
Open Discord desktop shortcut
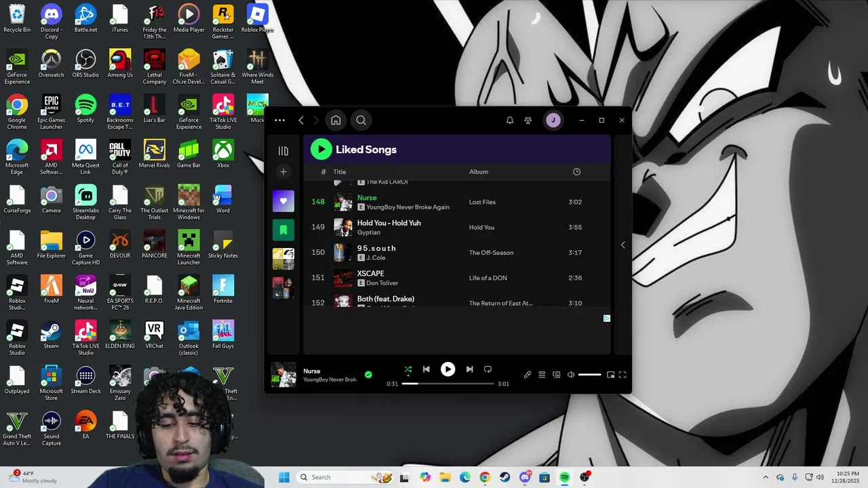51,22
